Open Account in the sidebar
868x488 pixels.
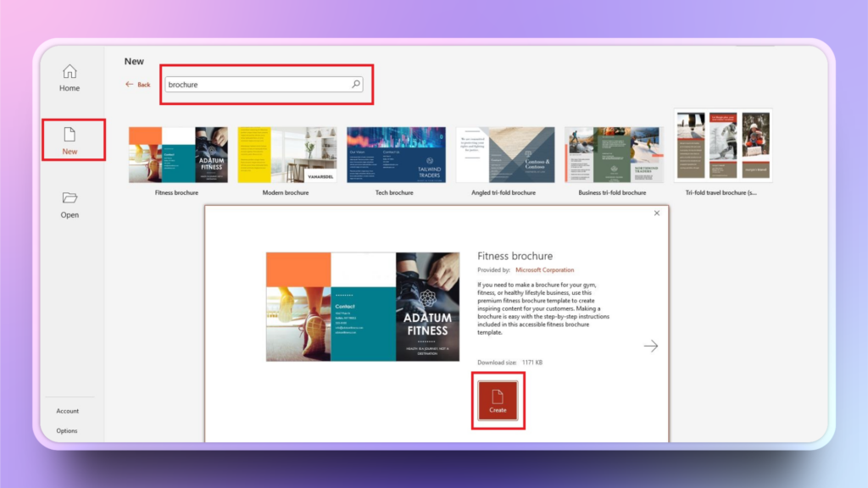click(x=68, y=411)
